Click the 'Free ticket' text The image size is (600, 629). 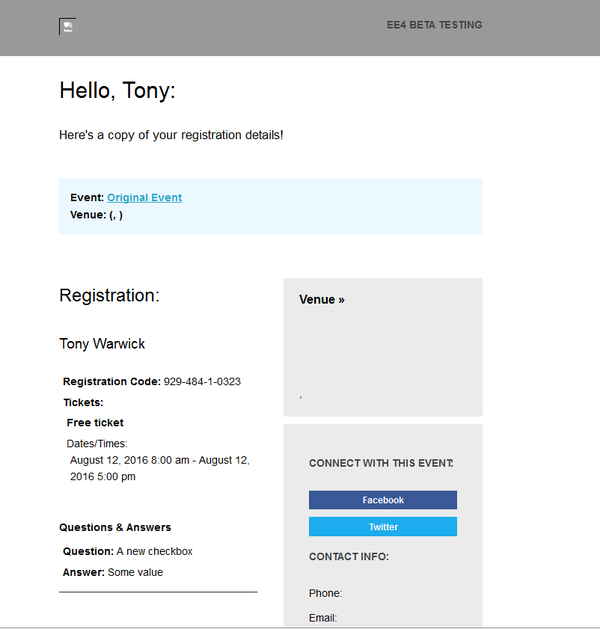[95, 423]
